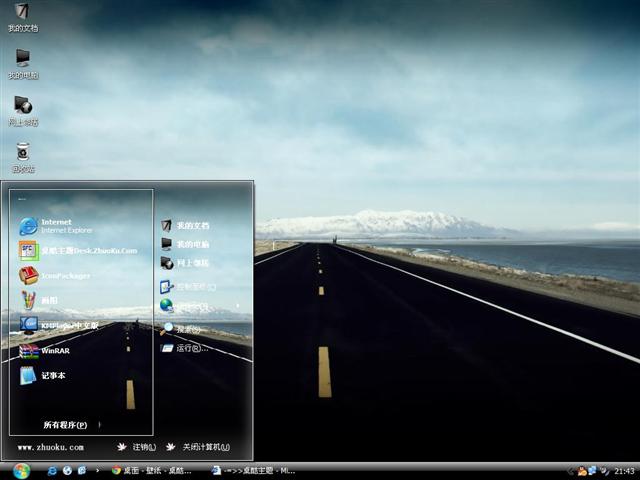Screen dimensions: 640x480
Task: Select My Documents in Start menu right column
Action: point(192,226)
